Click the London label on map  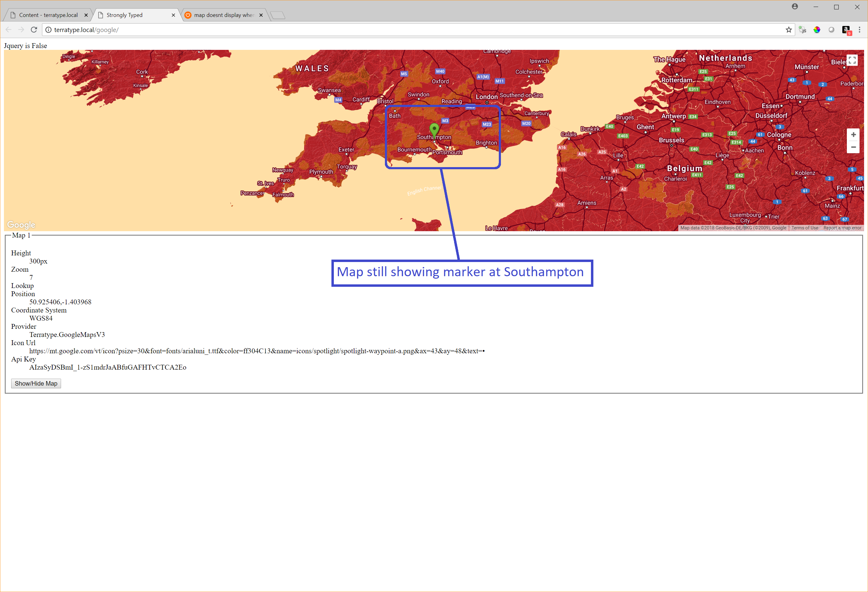click(x=486, y=97)
